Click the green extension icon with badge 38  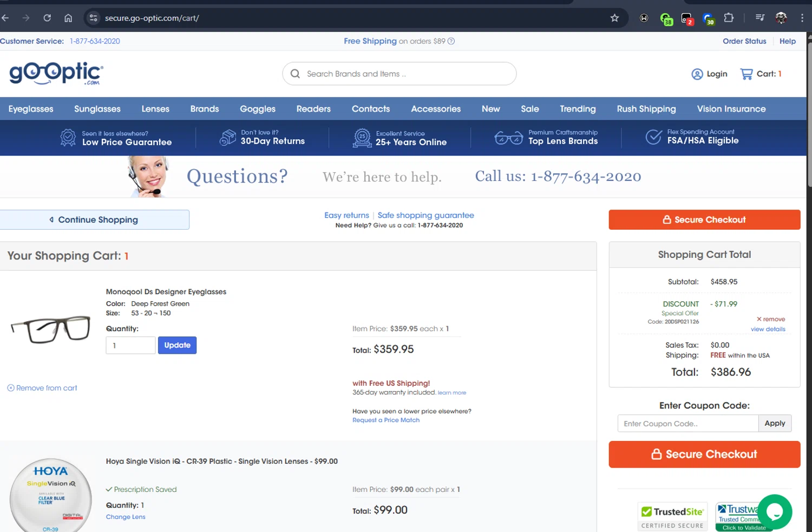point(666,19)
